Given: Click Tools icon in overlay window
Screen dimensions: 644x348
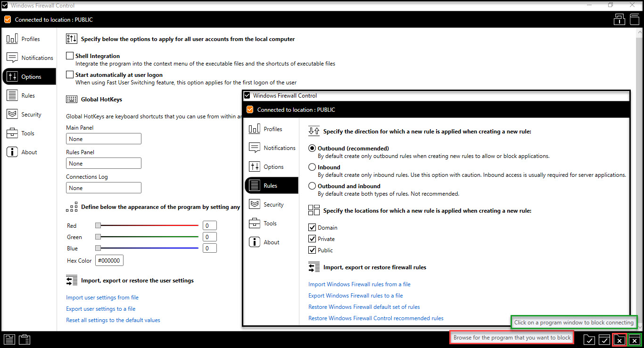Looking at the screenshot, I should [x=255, y=224].
